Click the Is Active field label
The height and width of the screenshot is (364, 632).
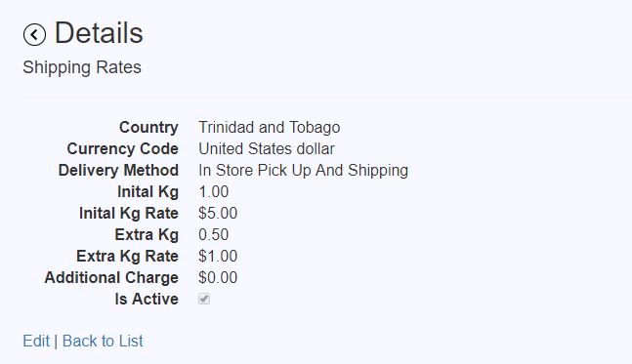click(x=147, y=299)
